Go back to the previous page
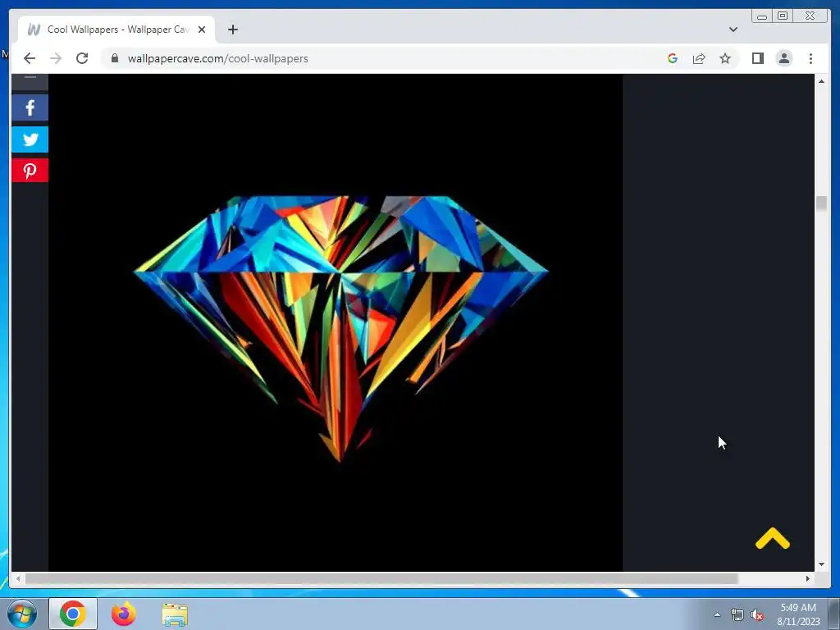 pos(30,58)
